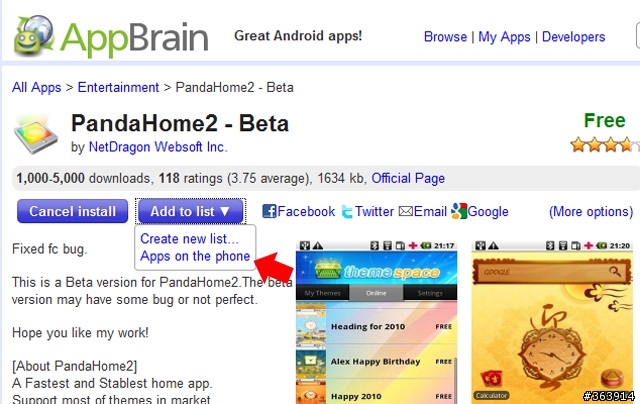This screenshot has width=640, height=404.
Task: Open the Entertainment category breadcrumb
Action: (118, 87)
